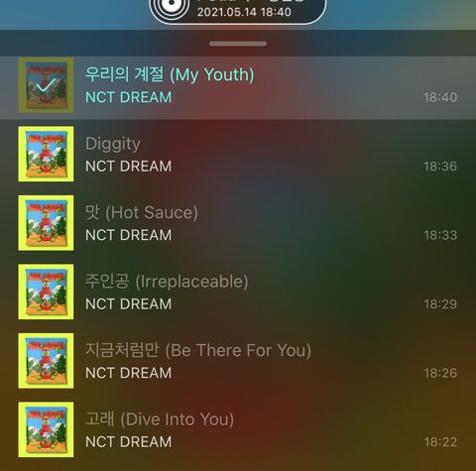This screenshot has width=476, height=471.
Task: Play 우리의 계절 (My Youth) track title
Action: pos(170,74)
